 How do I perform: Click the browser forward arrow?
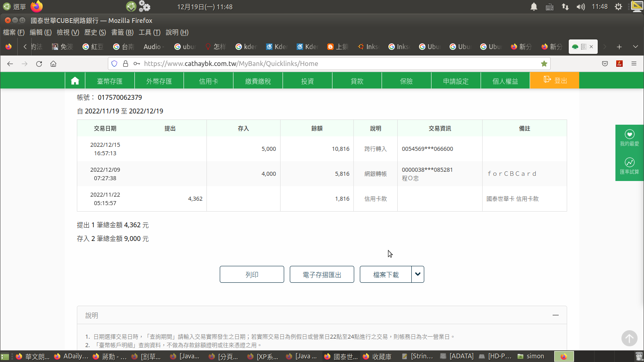click(x=25, y=64)
